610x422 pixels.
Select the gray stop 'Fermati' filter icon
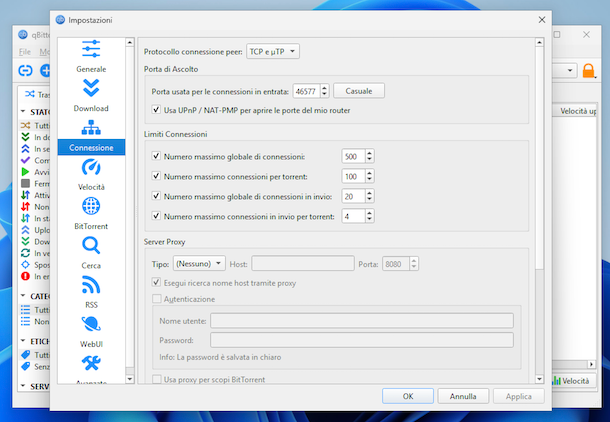(x=25, y=184)
